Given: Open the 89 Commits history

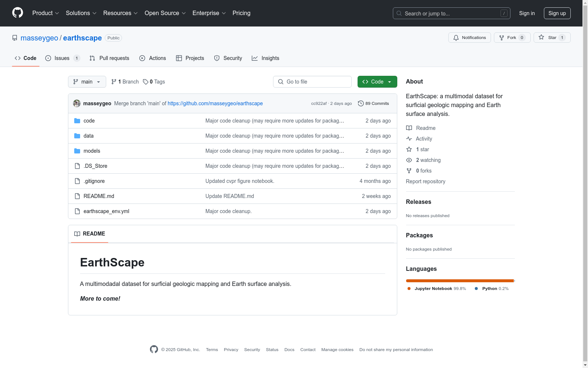Looking at the screenshot, I should (x=373, y=103).
